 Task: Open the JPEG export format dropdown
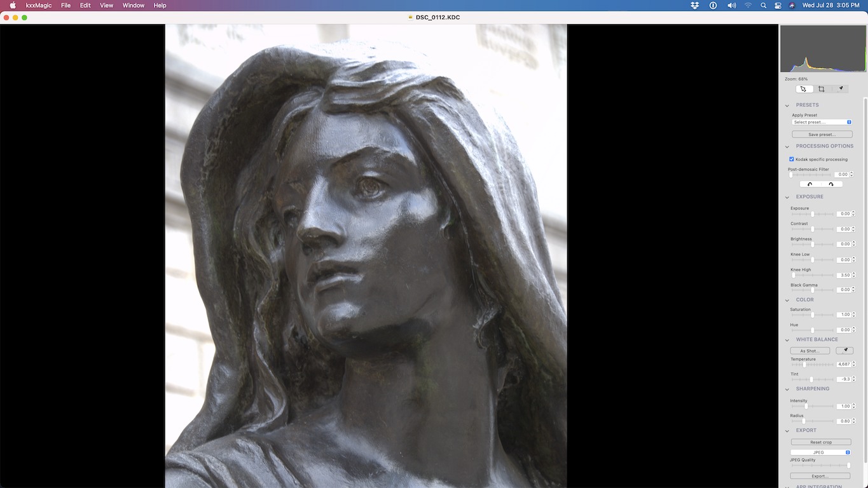pos(820,452)
